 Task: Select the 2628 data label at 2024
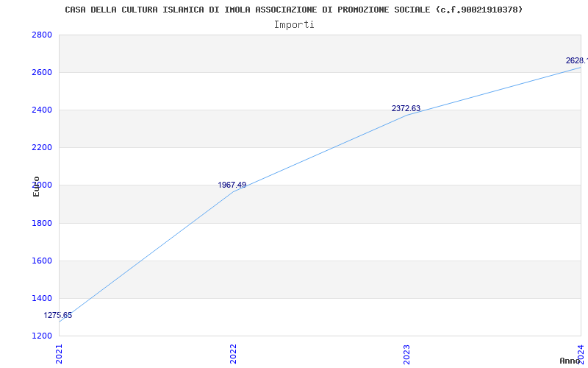pos(577,61)
